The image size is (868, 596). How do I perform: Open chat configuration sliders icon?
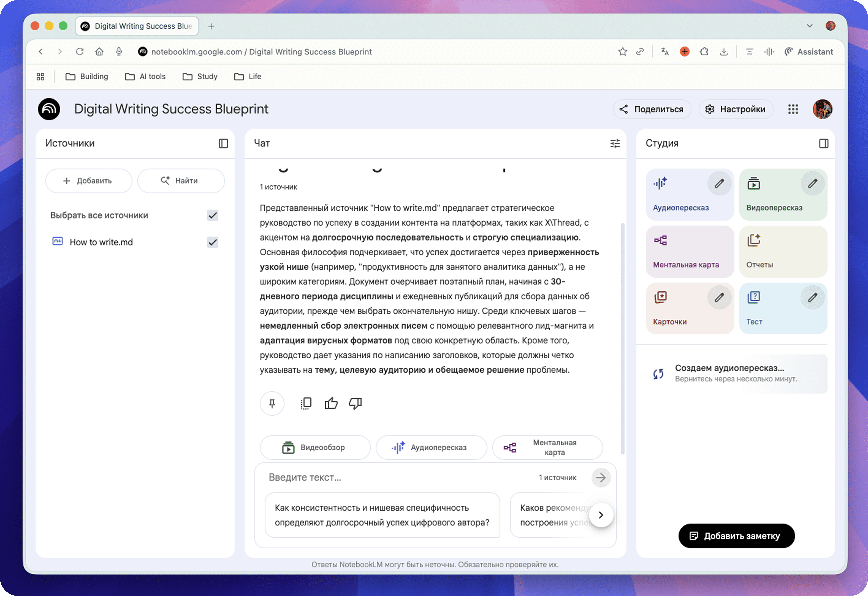(x=615, y=143)
